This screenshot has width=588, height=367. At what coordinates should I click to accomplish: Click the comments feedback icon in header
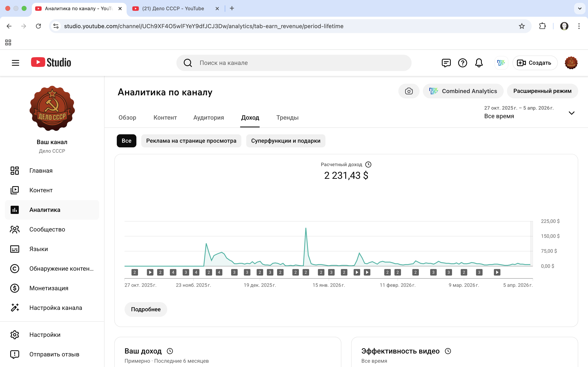[446, 63]
